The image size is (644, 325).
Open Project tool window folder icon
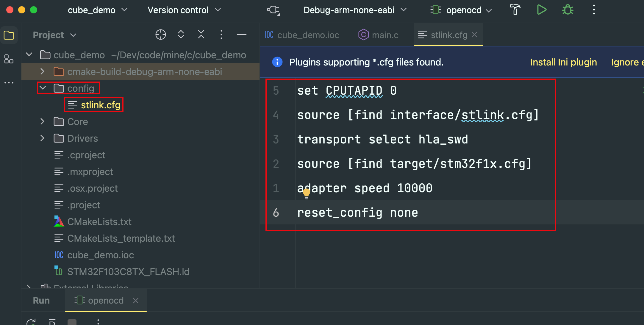point(9,35)
